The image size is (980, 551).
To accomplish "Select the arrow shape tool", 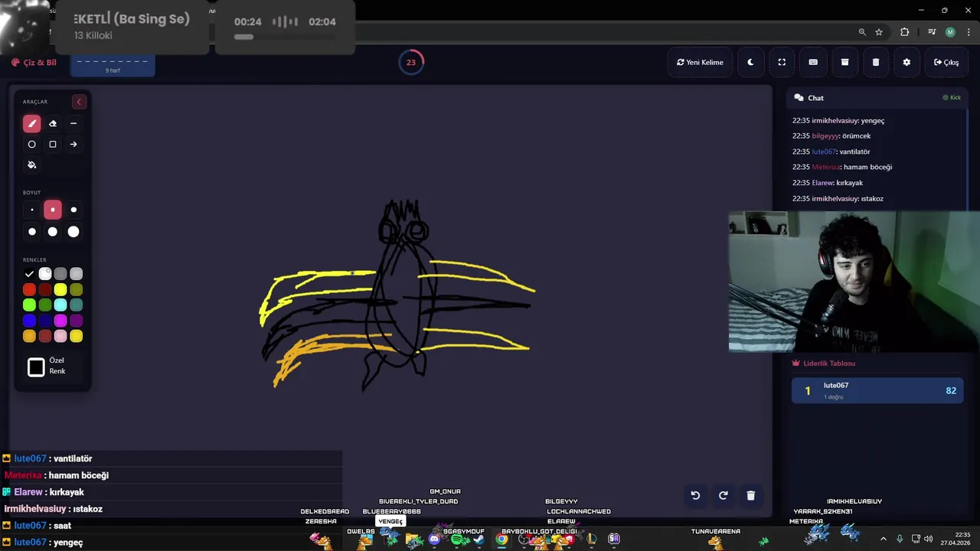I will point(73,144).
